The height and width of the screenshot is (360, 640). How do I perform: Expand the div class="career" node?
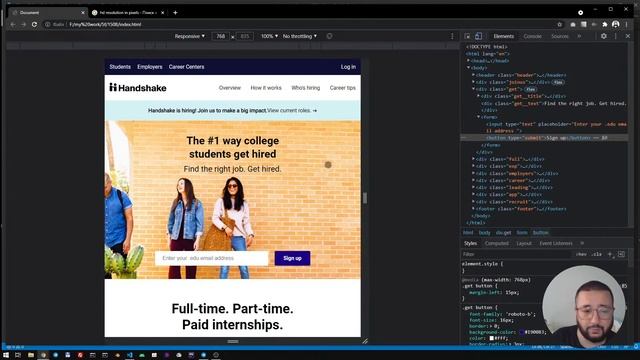pyautogui.click(x=473, y=180)
